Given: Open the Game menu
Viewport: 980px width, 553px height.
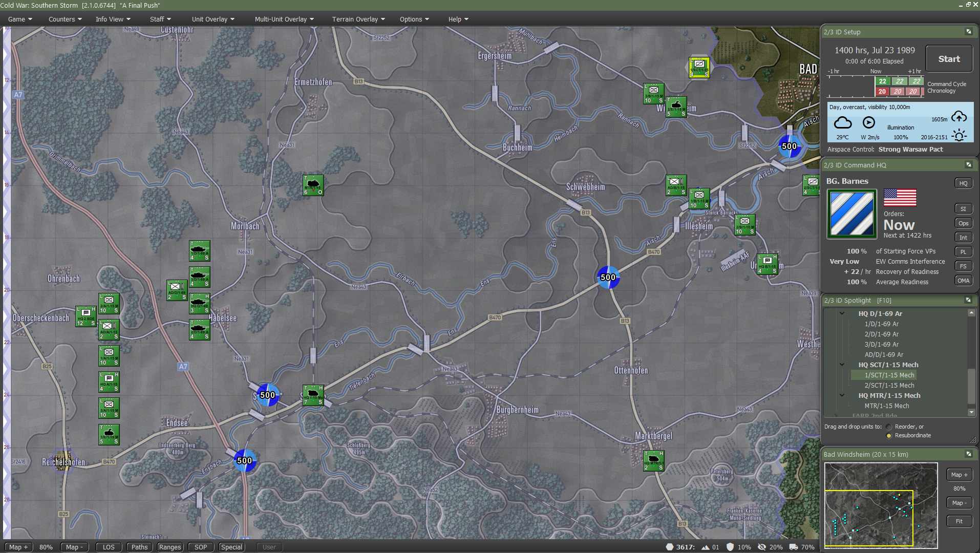Looking at the screenshot, I should tap(20, 19).
